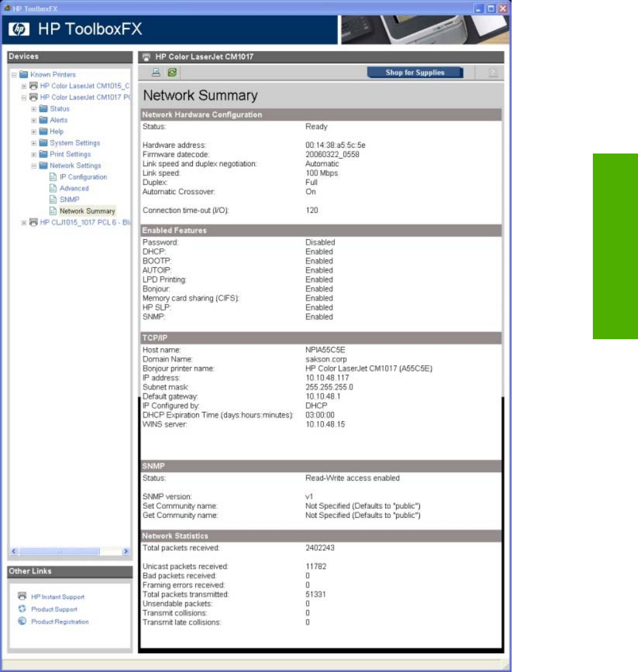The width and height of the screenshot is (638, 672).
Task: Click the green refresh icon
Action: click(172, 72)
